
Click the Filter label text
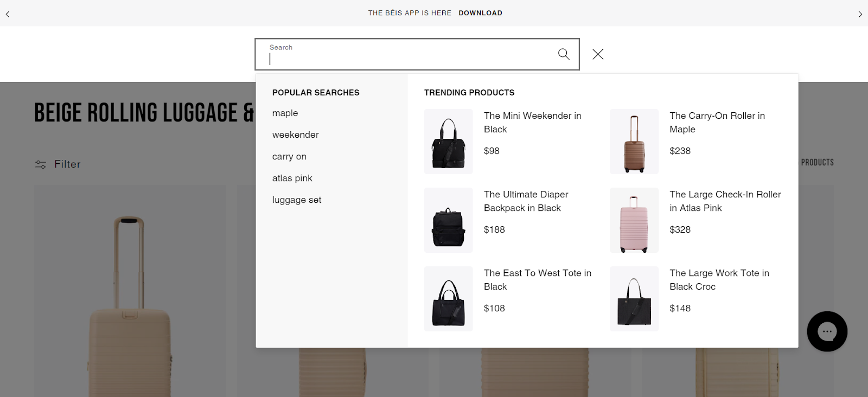[x=67, y=164]
